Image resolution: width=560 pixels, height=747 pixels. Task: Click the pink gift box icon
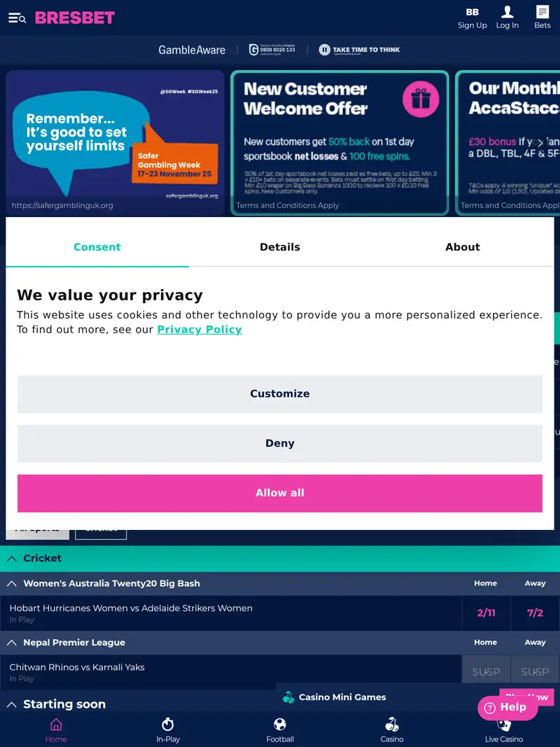(421, 99)
